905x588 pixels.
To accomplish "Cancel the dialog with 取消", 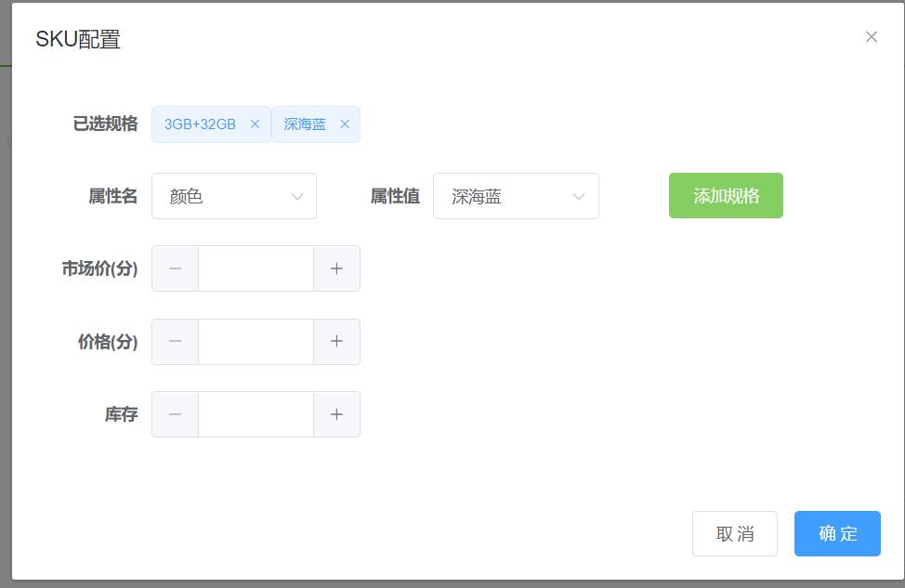I will click(734, 533).
